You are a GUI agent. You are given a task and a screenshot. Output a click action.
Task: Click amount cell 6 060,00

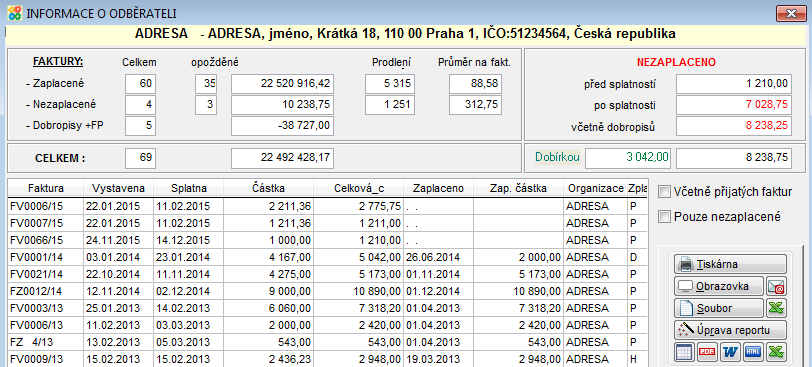pyautogui.click(x=269, y=308)
